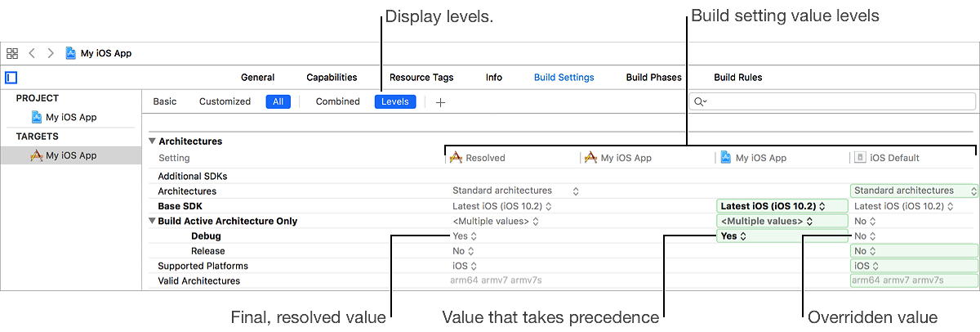The width and height of the screenshot is (980, 332).
Task: Click the My iOS App project blueprint icon
Action: pyautogui.click(x=37, y=117)
